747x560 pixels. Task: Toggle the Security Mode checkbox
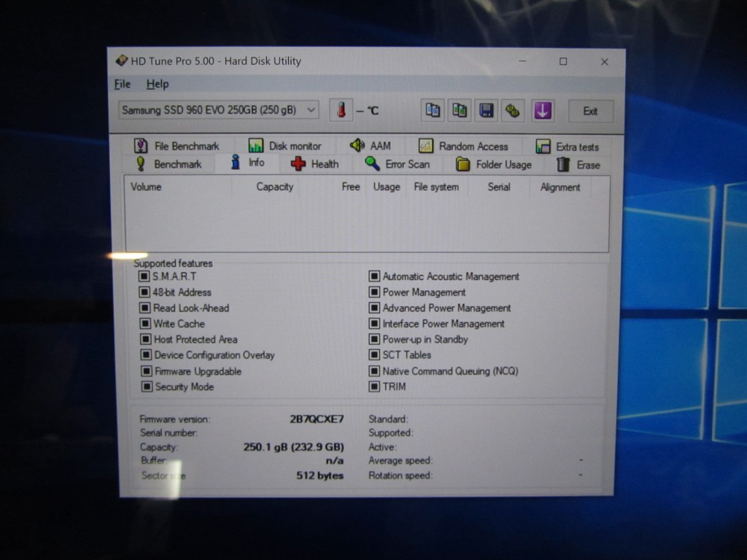tap(147, 386)
